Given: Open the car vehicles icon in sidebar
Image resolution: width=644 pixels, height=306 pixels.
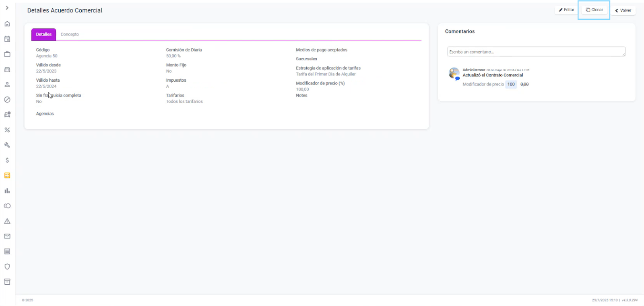Looking at the screenshot, I should tap(7, 69).
